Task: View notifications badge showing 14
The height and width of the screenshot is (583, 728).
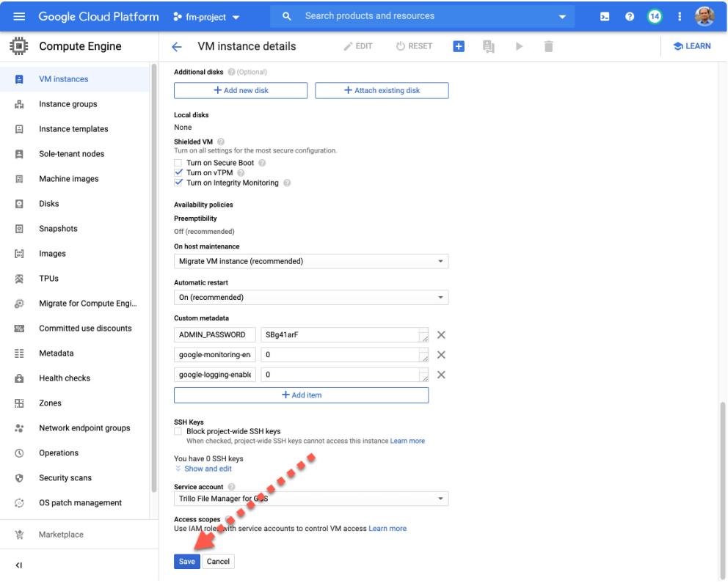Action: click(x=654, y=17)
